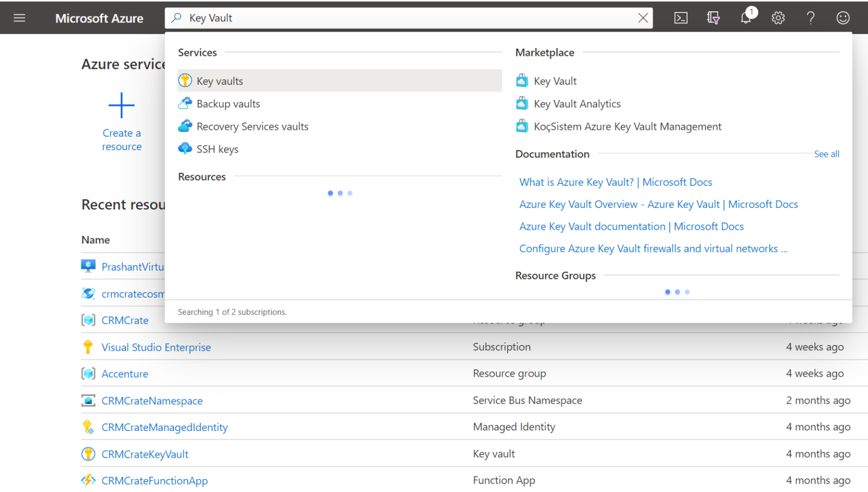Click the CRMCrateKeyVault key vault icon
868x492 pixels.
[x=88, y=454]
